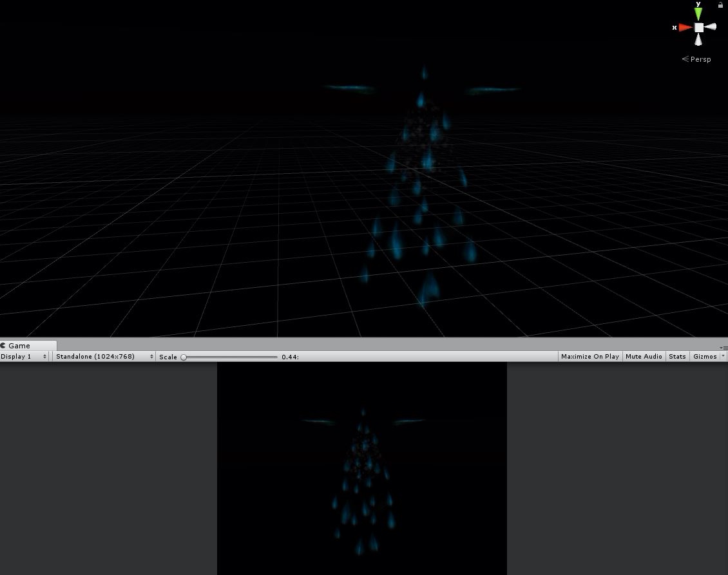This screenshot has height=575, width=728.
Task: Expand the Gizmos dropdown arrow
Action: [723, 357]
